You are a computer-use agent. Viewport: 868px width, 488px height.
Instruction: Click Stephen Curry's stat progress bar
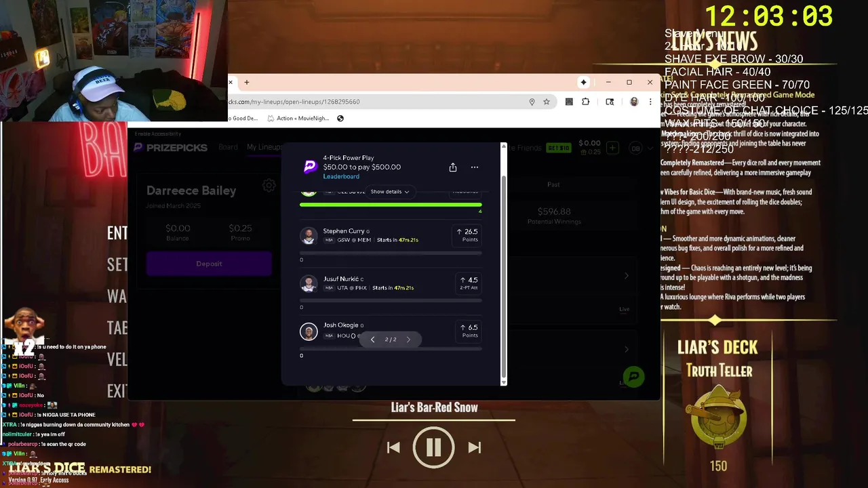click(x=391, y=253)
